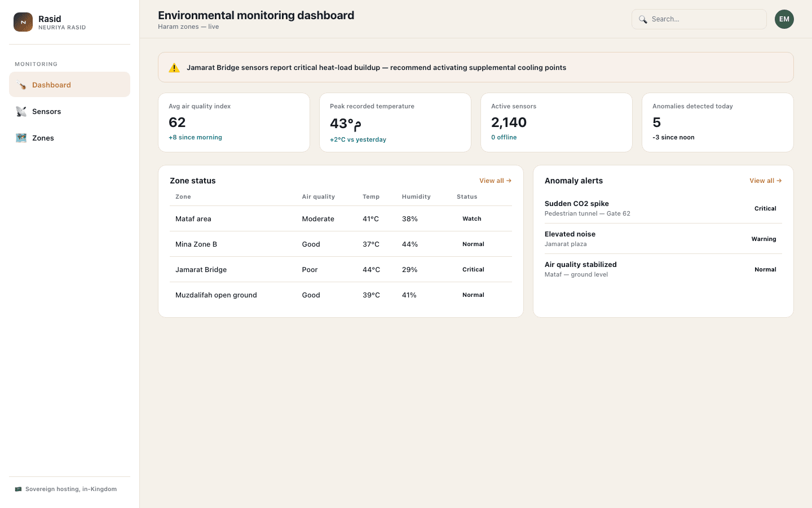This screenshot has height=508, width=812.
Task: Click the Watch status badge
Action: (472, 219)
